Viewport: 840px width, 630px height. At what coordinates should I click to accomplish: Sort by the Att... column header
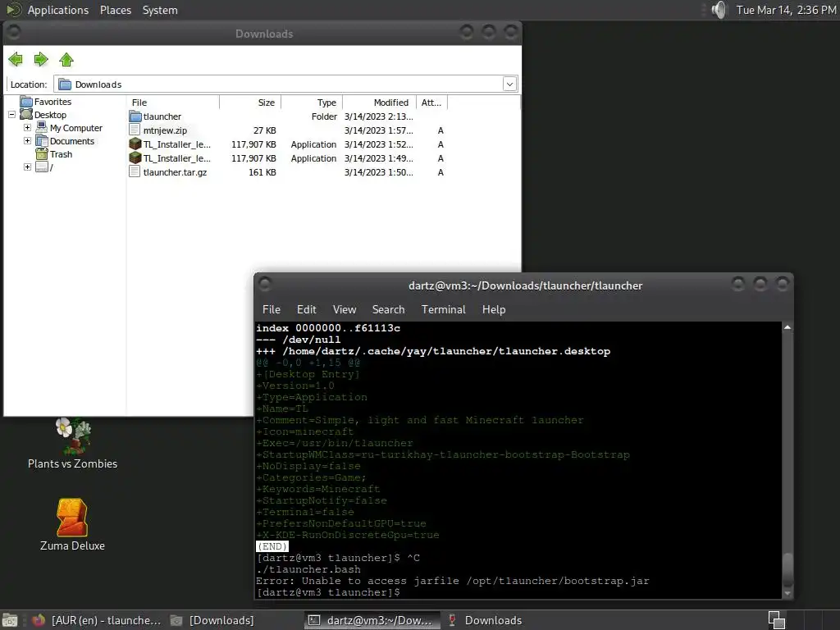[431, 103]
